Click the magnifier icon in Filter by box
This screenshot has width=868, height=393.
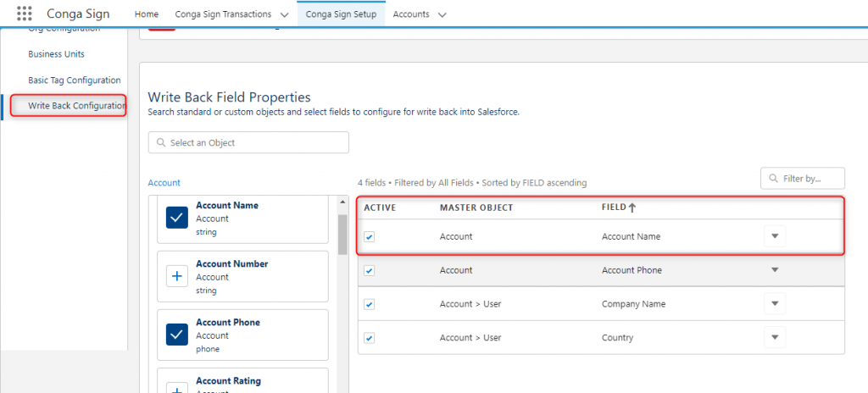[x=773, y=179]
